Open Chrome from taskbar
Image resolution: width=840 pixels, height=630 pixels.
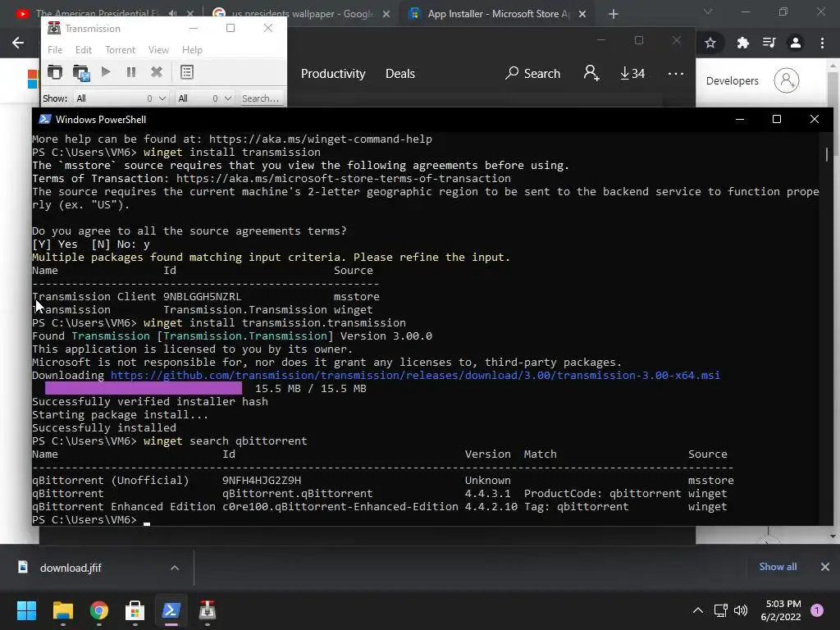[x=99, y=610]
